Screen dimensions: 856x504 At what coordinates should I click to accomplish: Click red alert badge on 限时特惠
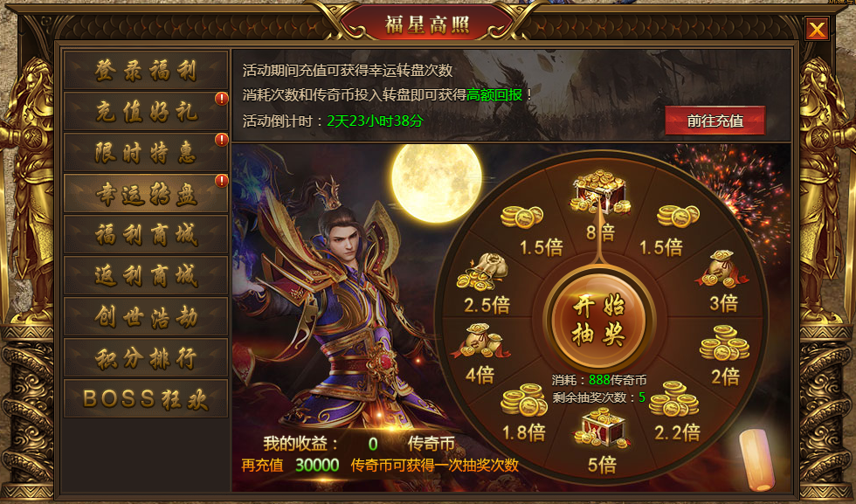coord(222,139)
